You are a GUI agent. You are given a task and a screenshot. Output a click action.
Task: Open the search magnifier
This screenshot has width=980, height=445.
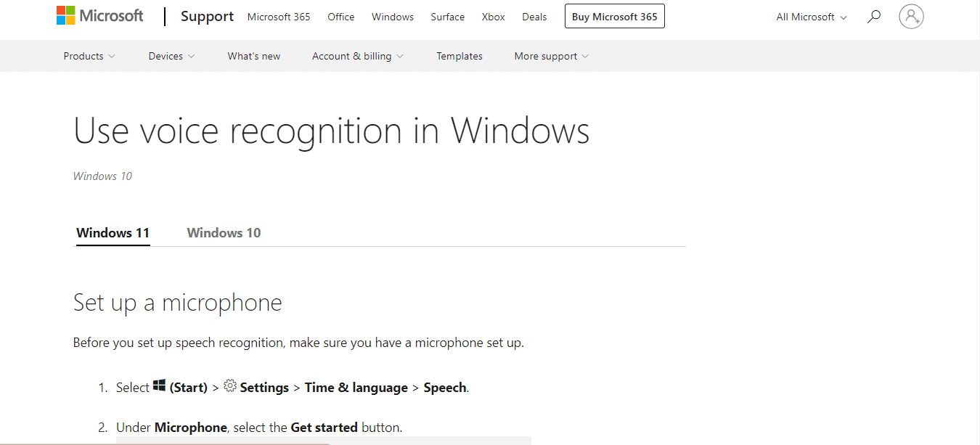tap(873, 15)
